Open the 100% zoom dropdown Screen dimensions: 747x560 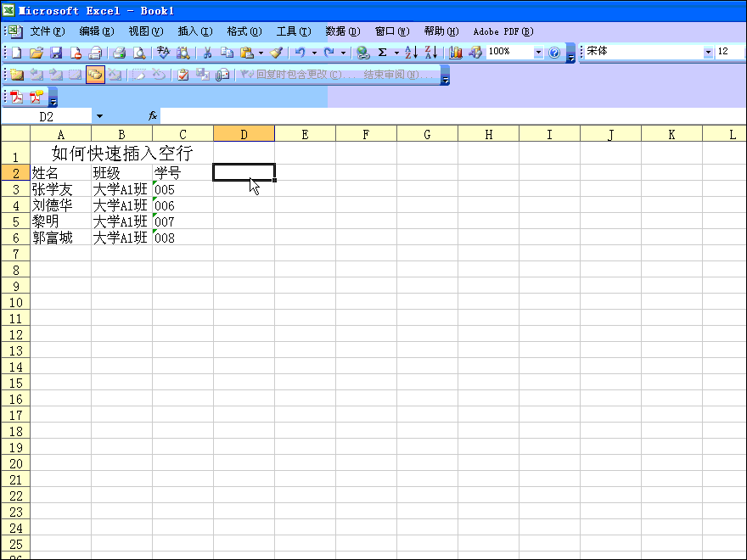[x=537, y=53]
